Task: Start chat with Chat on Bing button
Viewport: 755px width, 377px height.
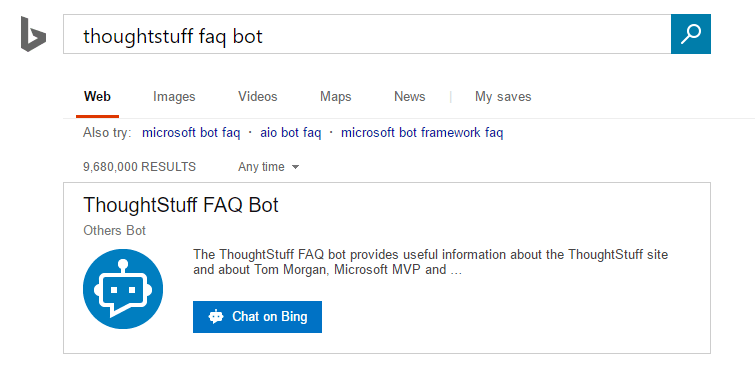Action: click(257, 317)
